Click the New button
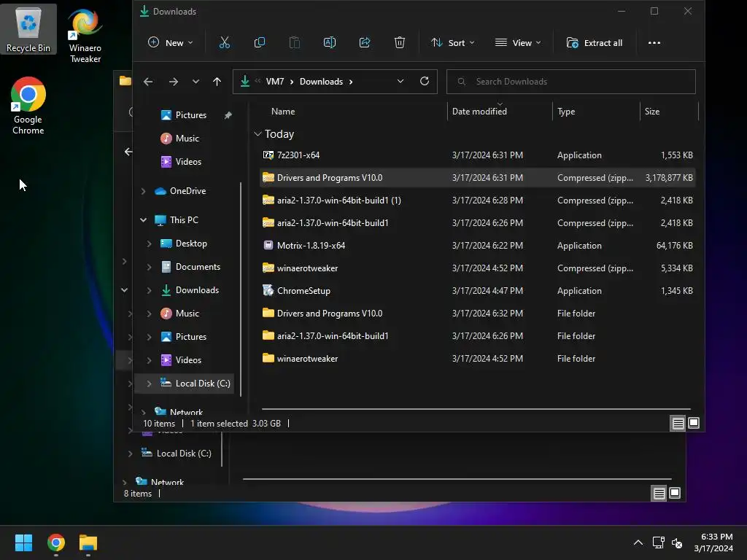Image resolution: width=747 pixels, height=560 pixels. [171, 43]
